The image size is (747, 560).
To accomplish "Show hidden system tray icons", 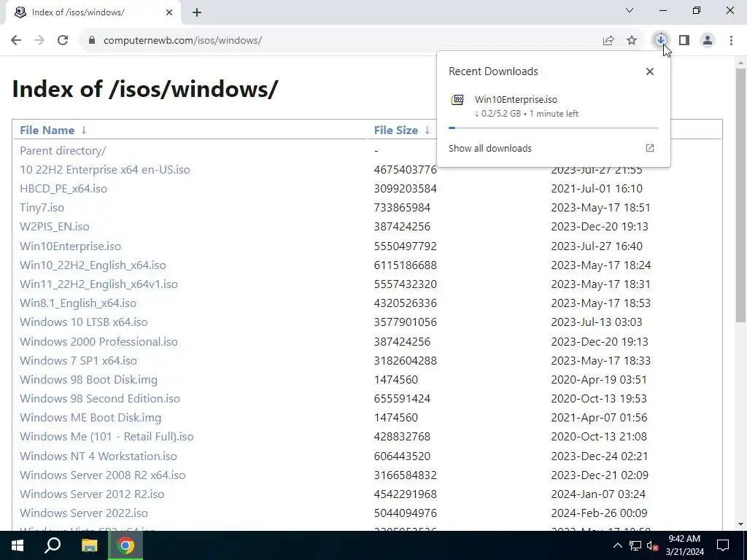I will point(617,545).
